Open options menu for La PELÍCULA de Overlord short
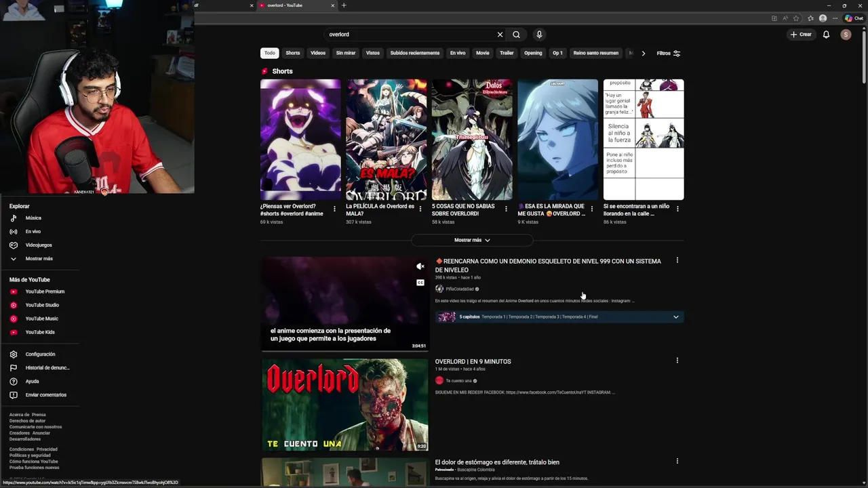Image resolution: width=868 pixels, height=488 pixels. tap(420, 209)
